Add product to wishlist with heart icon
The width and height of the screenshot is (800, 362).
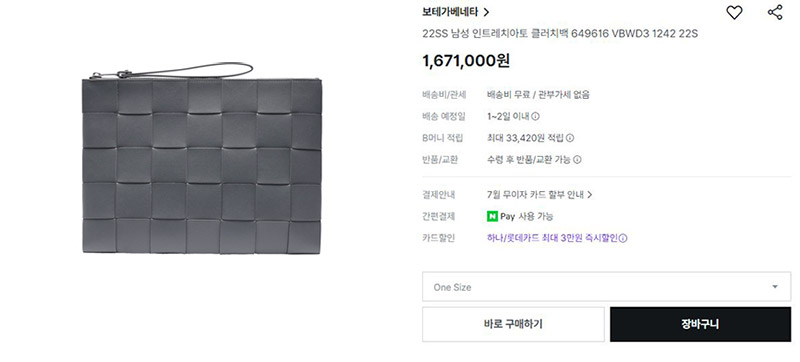(734, 12)
